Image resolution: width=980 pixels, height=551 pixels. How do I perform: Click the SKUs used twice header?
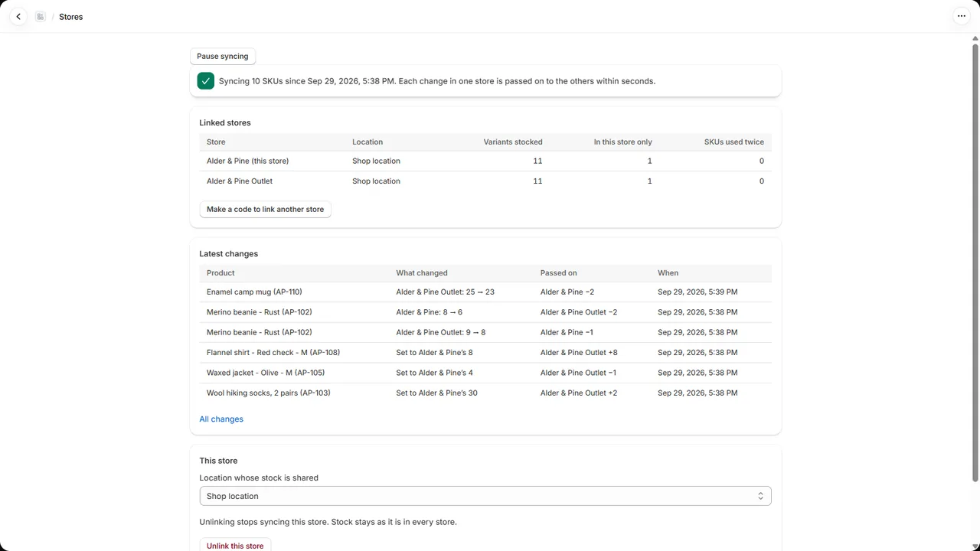pyautogui.click(x=734, y=142)
